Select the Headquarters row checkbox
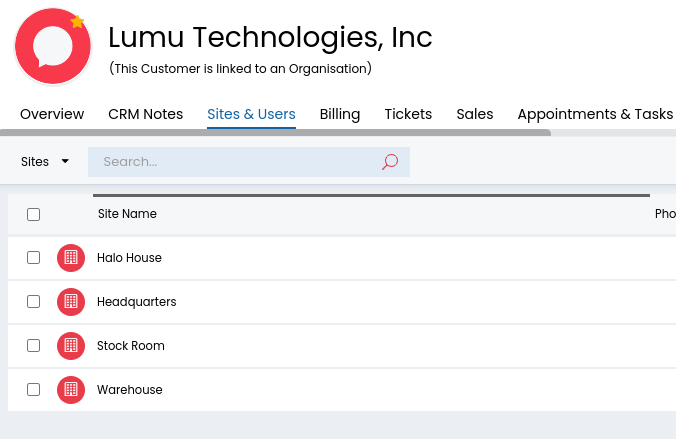This screenshot has width=676, height=439. [33, 302]
